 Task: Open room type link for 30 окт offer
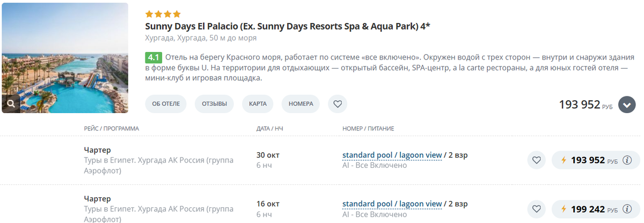(x=392, y=155)
